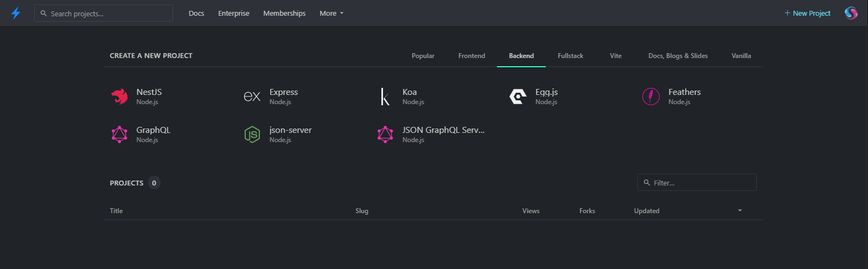Image resolution: width=868 pixels, height=269 pixels.
Task: Sort projects by Title column
Action: point(117,211)
